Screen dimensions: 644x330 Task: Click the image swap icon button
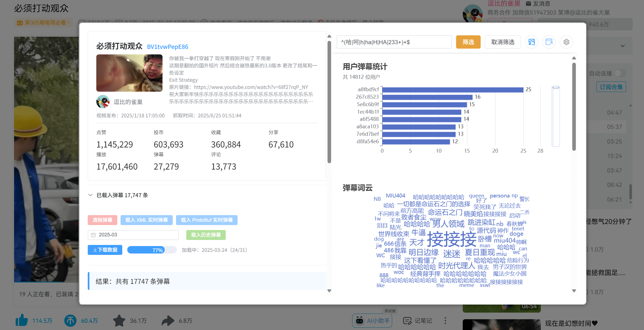click(531, 42)
